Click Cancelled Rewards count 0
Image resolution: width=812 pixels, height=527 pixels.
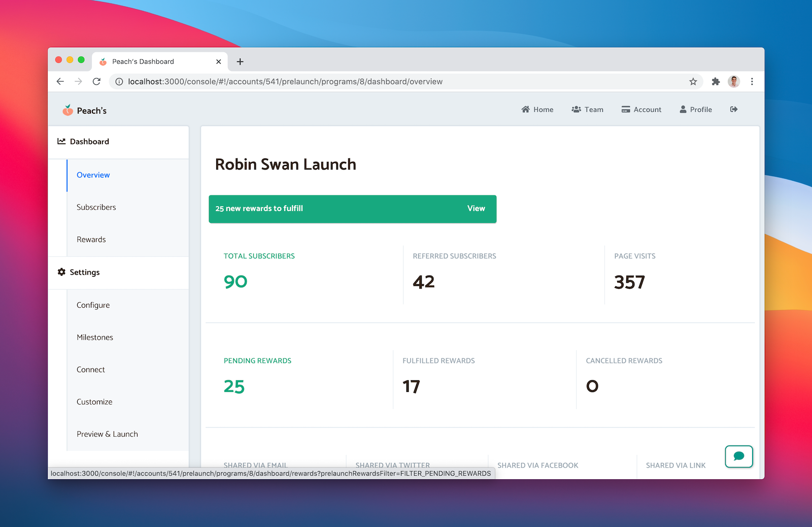pyautogui.click(x=592, y=386)
